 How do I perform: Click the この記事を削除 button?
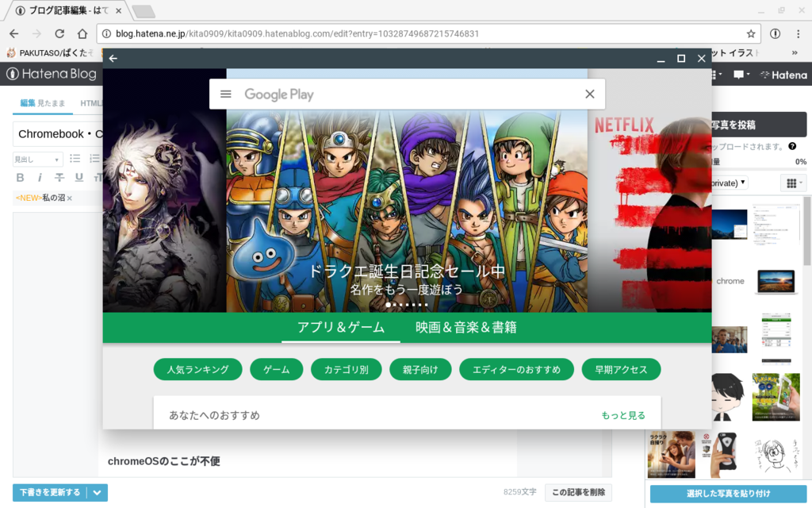[578, 492]
